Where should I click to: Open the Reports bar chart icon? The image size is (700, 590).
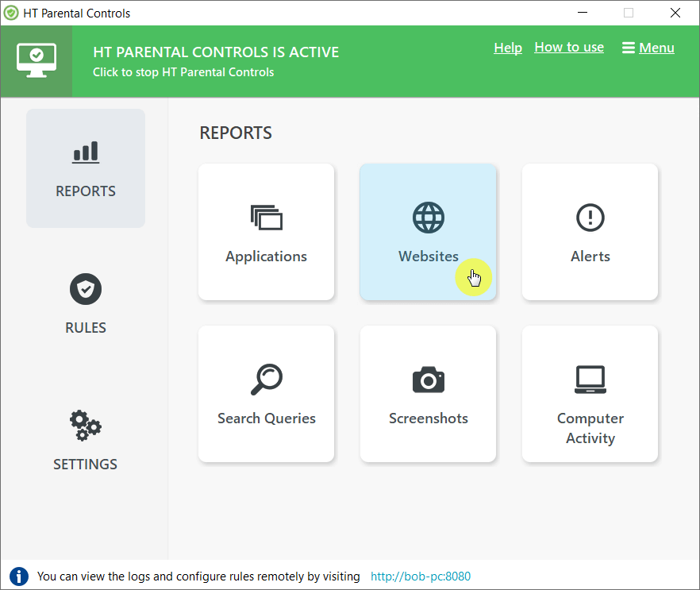[x=86, y=152]
